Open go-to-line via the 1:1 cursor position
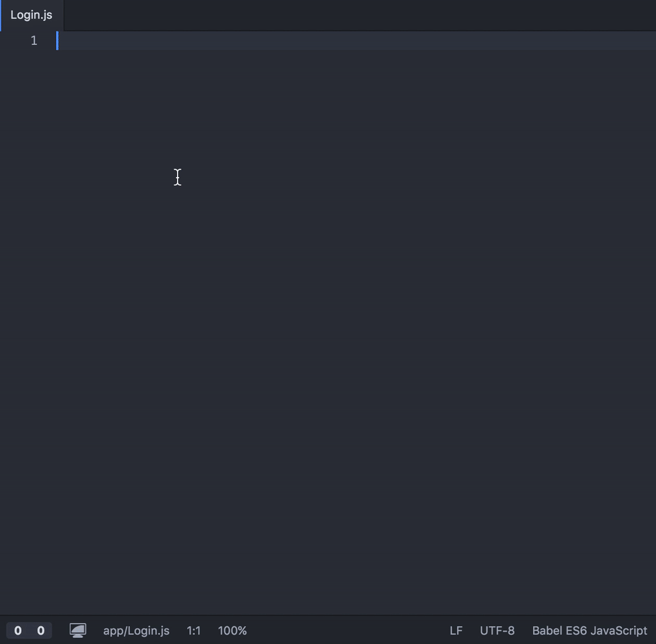The width and height of the screenshot is (656, 644). coord(193,630)
